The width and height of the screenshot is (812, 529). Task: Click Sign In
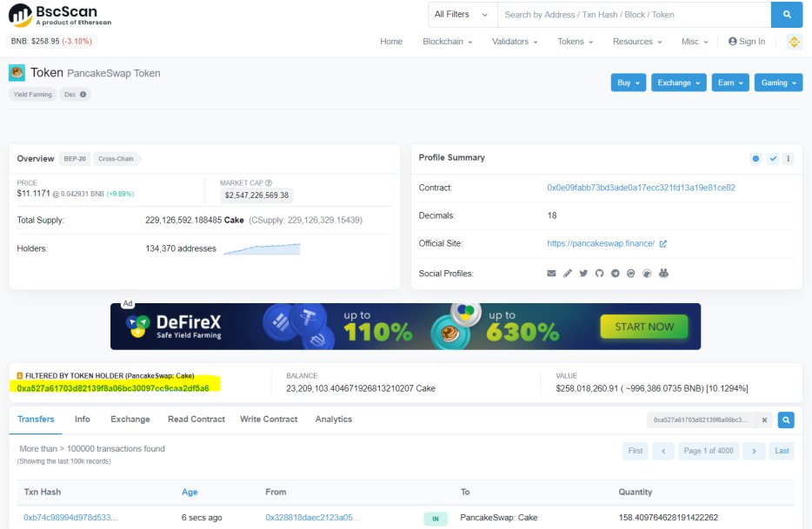(x=746, y=42)
